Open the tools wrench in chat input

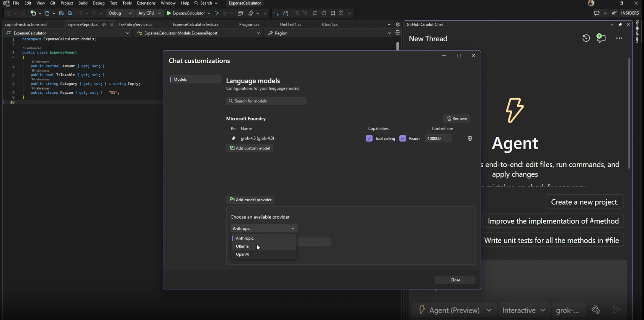click(x=596, y=310)
